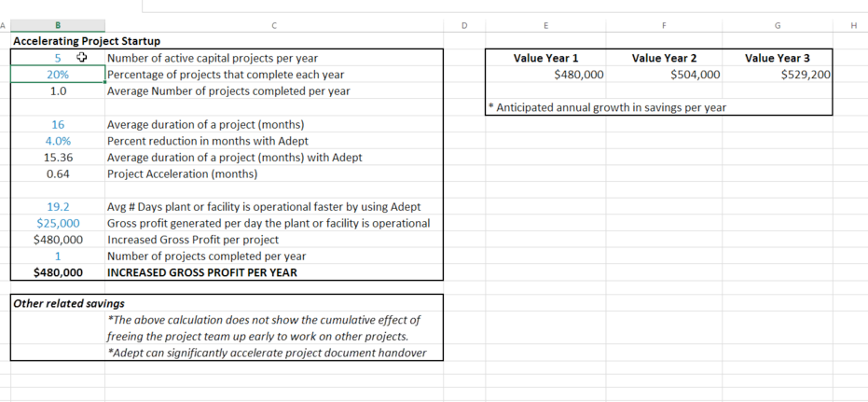Viewport: 868px width, 402px height.
Task: Click 'Average Number of projects completed per year'
Action: click(x=228, y=90)
